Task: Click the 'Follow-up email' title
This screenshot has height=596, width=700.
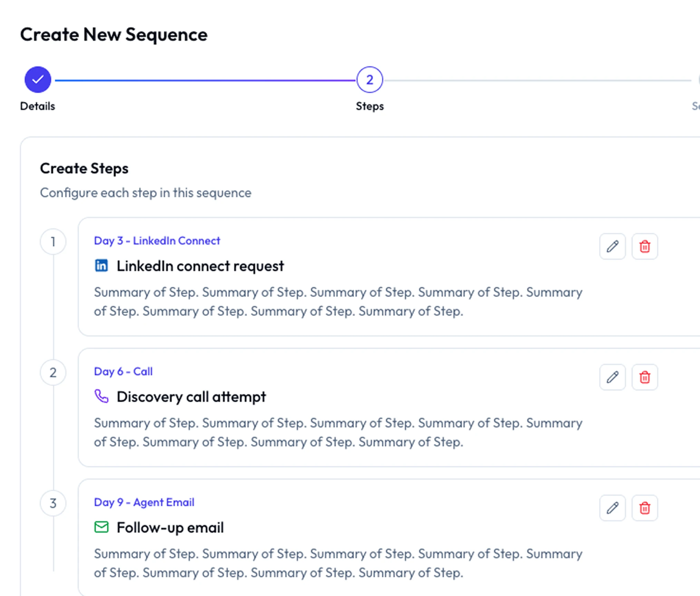Action: [x=170, y=527]
